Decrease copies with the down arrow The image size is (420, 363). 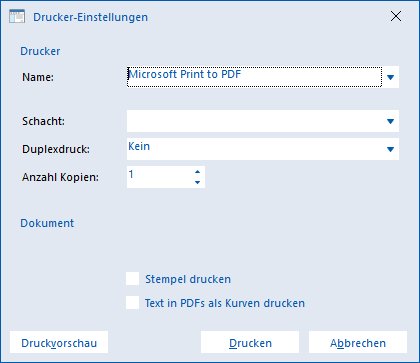point(197,182)
